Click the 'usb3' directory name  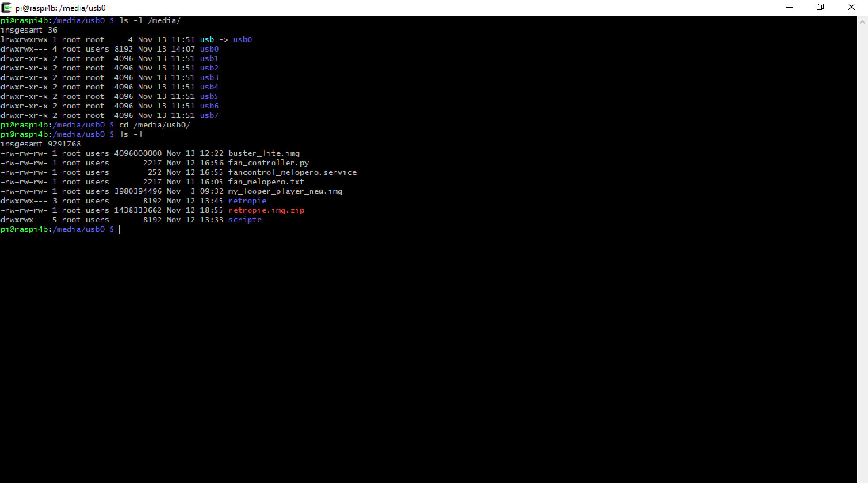pos(209,78)
